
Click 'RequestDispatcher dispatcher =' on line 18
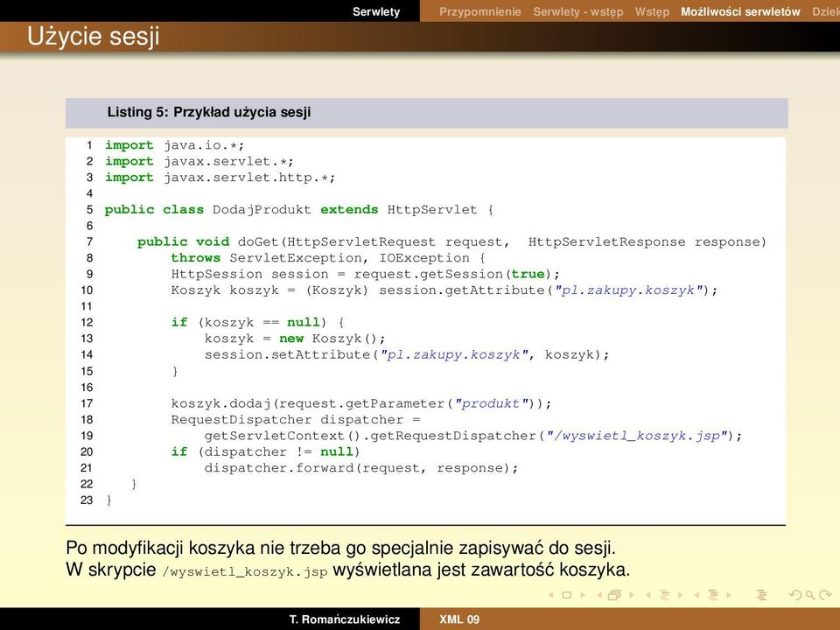tap(296, 419)
